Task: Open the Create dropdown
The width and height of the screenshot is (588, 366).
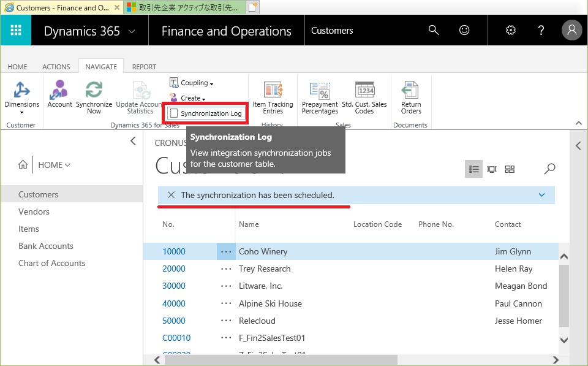Action: pyautogui.click(x=187, y=98)
